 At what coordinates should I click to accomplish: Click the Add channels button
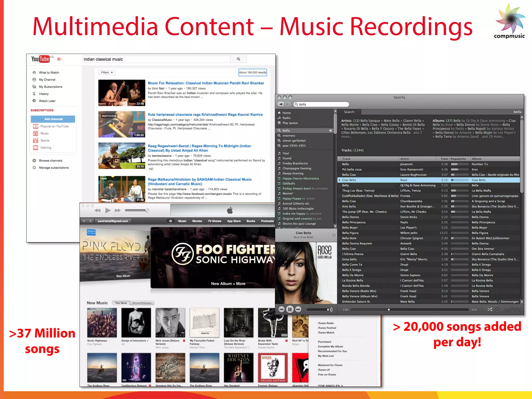coord(53,119)
